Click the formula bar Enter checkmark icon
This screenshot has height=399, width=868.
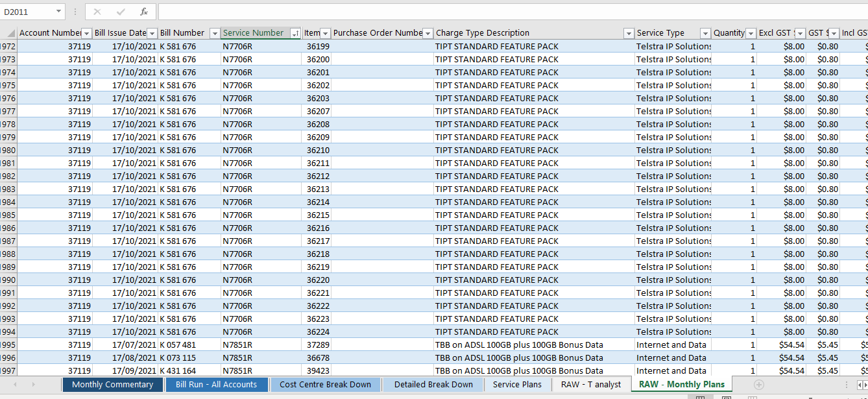[x=121, y=12]
